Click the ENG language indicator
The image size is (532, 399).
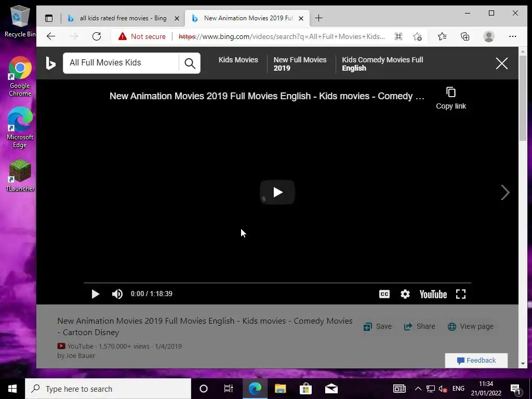pyautogui.click(x=458, y=389)
